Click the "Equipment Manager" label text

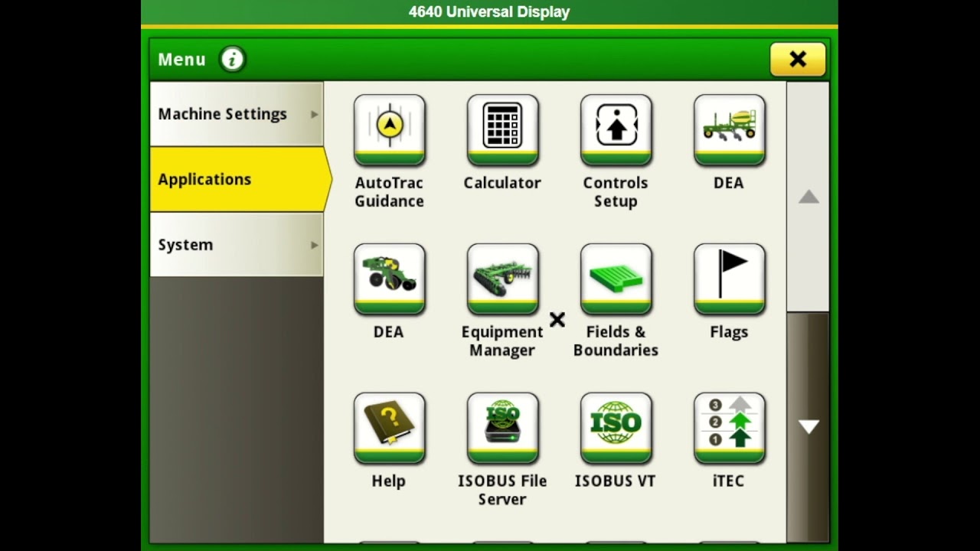(502, 341)
